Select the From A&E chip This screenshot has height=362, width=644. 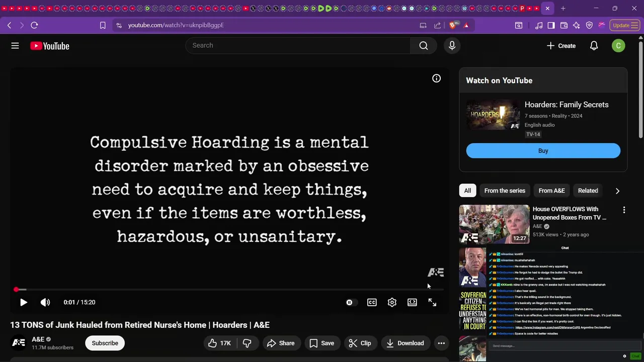click(x=551, y=191)
